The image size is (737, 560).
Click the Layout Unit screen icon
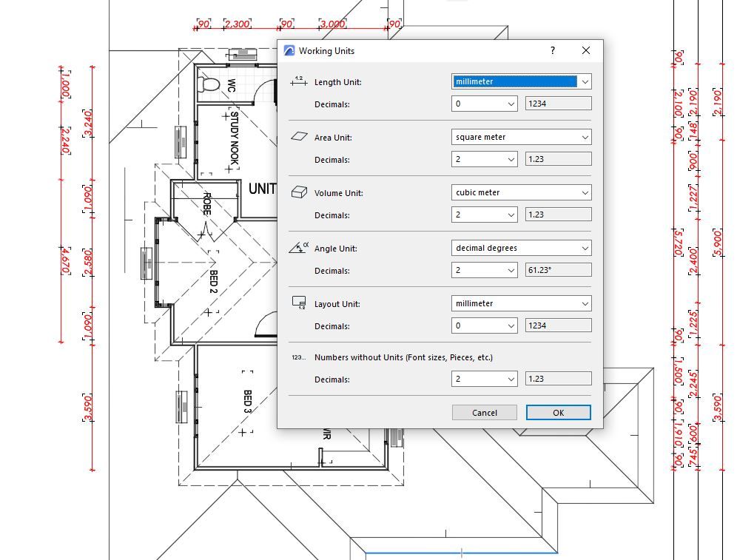(x=299, y=303)
